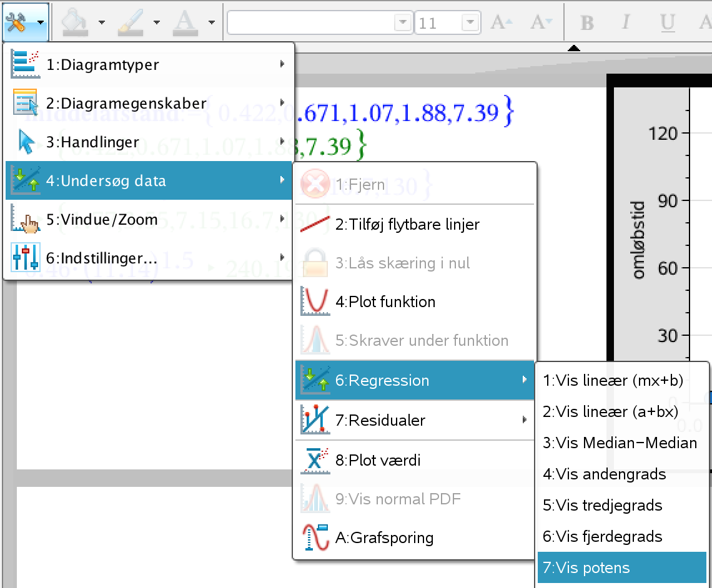Select 5:Vis tredjegrads regression
The width and height of the screenshot is (712, 588).
tap(621, 506)
